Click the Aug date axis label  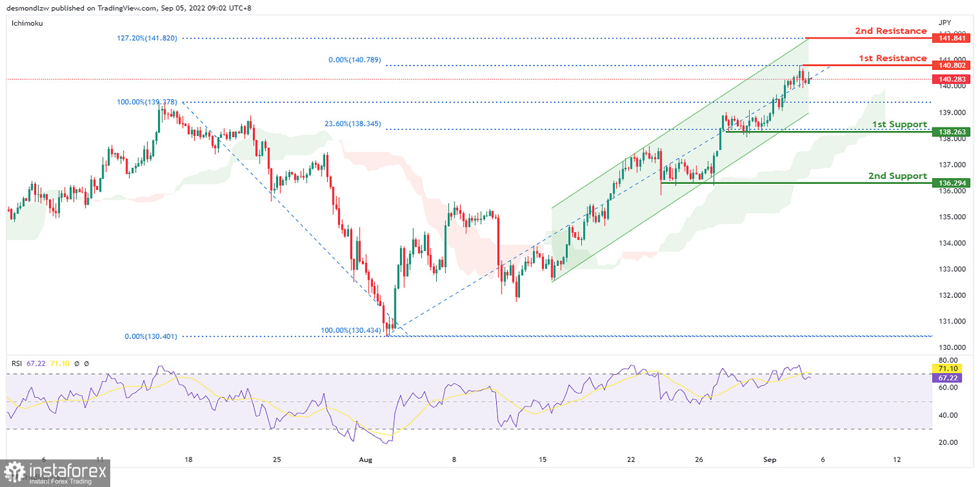pyautogui.click(x=366, y=459)
